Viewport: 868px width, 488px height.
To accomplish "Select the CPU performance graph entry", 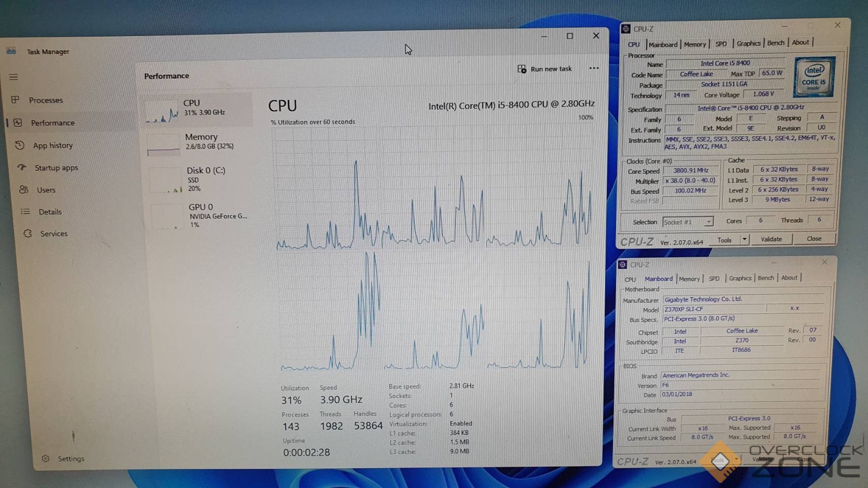I will click(197, 110).
